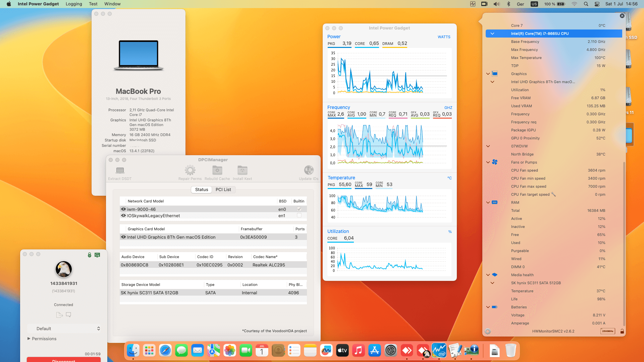This screenshot has height=362, width=644.
Task: Click wrench icon beside CPU Fan target speed
Action: click(553, 194)
